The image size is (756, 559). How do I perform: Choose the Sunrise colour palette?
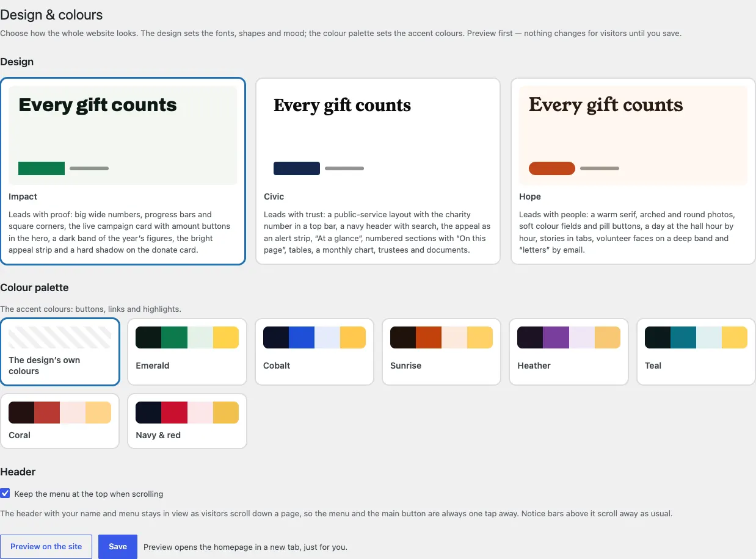coord(442,352)
